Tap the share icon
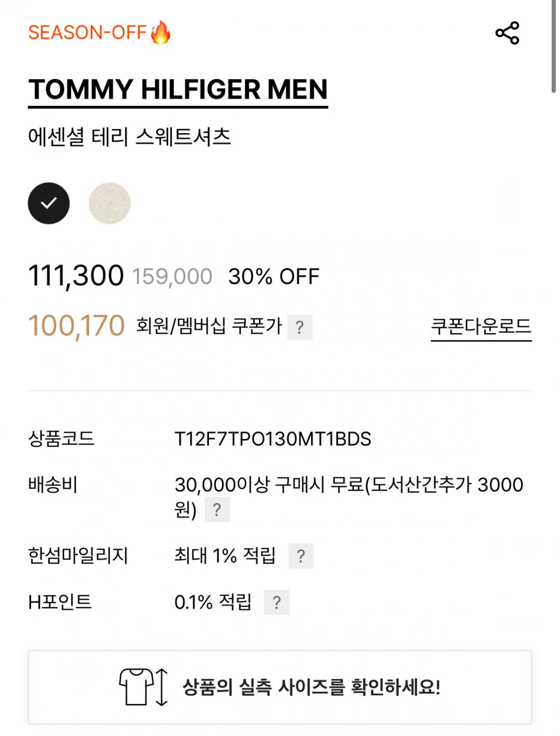560x736 pixels. click(x=507, y=33)
